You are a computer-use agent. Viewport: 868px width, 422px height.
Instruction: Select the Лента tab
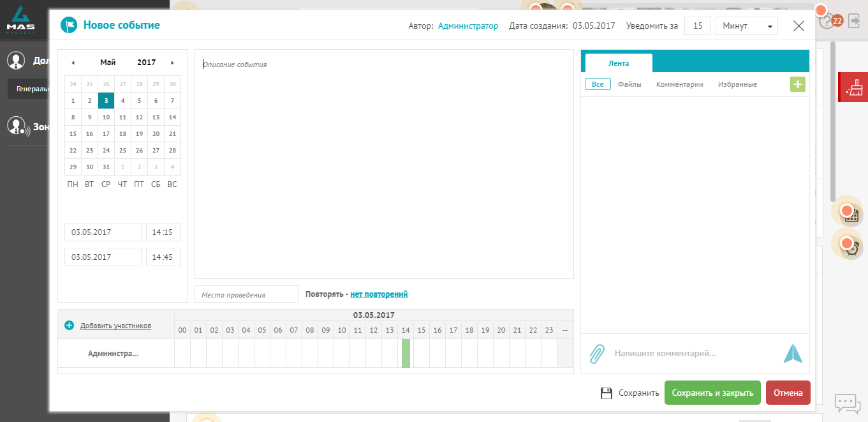619,63
